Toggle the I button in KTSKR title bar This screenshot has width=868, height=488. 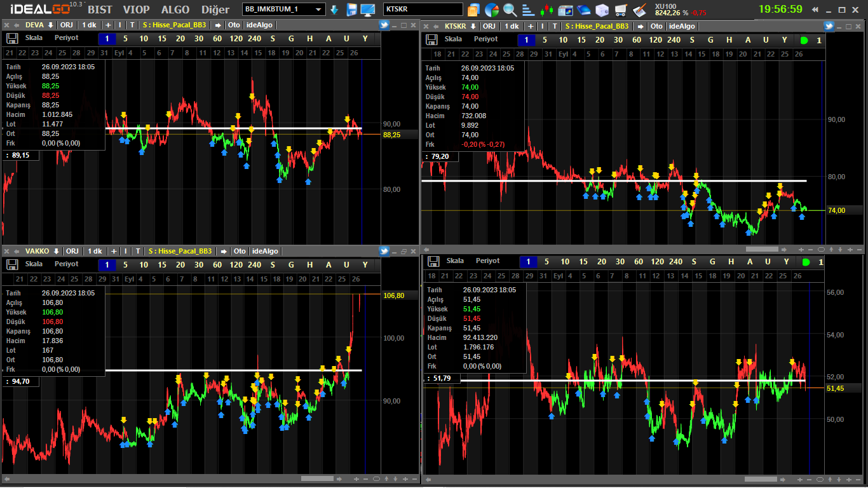(542, 26)
